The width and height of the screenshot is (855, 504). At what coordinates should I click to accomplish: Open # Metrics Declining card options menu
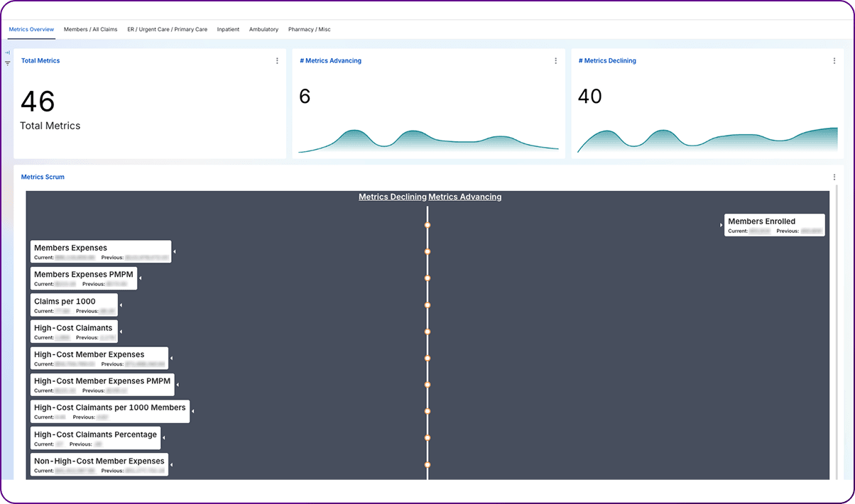[834, 61]
